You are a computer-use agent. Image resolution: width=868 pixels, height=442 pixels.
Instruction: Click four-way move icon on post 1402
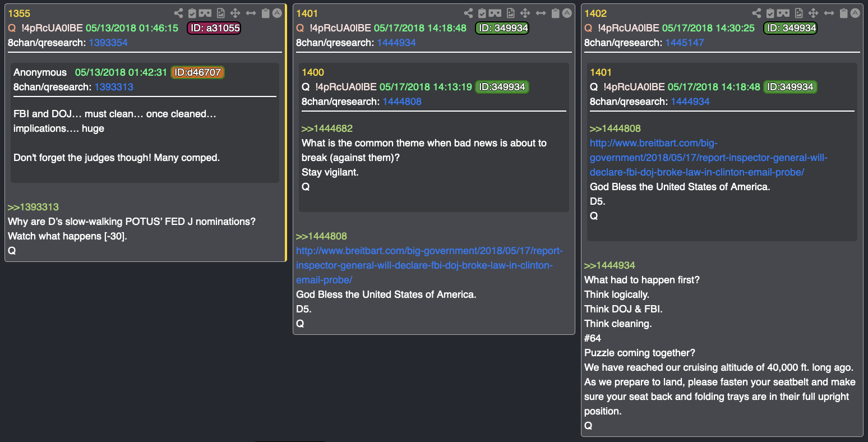(814, 13)
